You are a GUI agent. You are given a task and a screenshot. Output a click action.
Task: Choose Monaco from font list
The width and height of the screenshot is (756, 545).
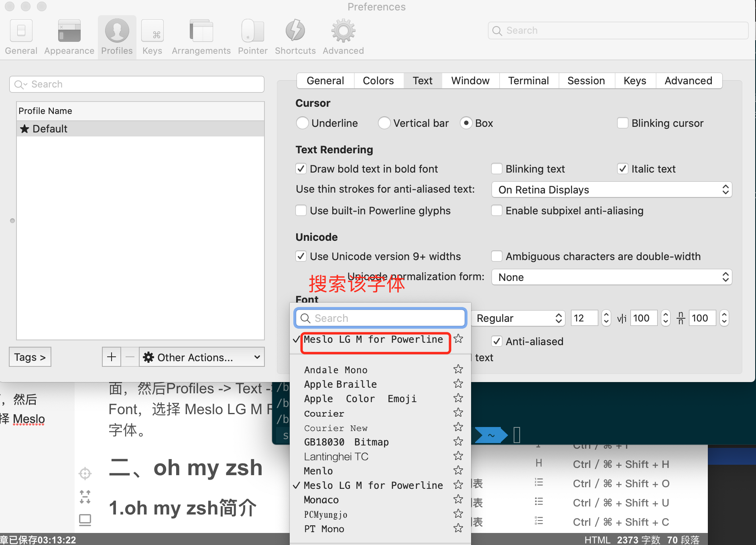pyautogui.click(x=321, y=500)
